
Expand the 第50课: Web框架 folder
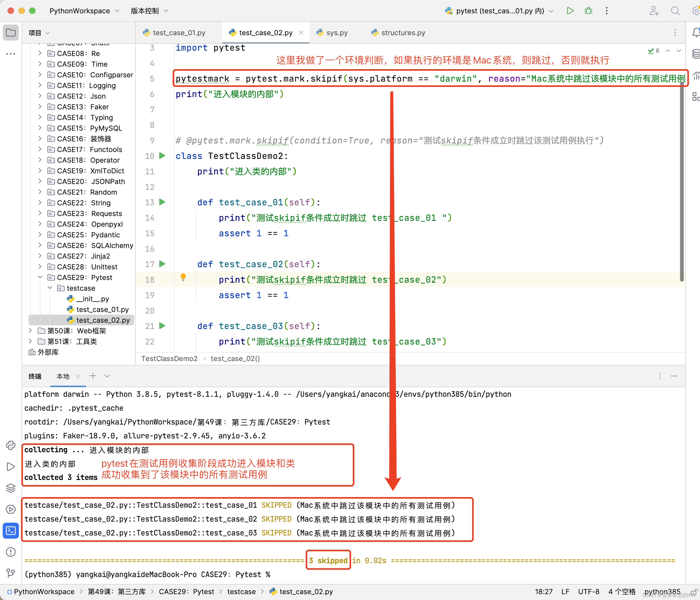(x=30, y=331)
